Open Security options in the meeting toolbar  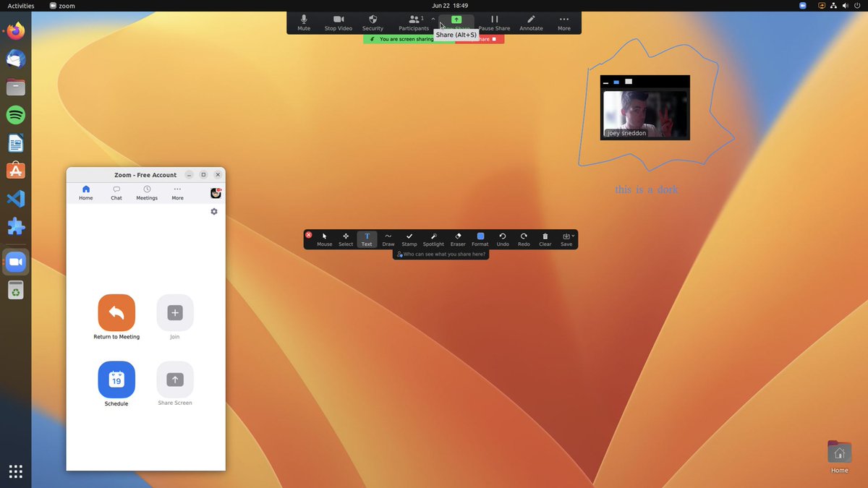[373, 22]
